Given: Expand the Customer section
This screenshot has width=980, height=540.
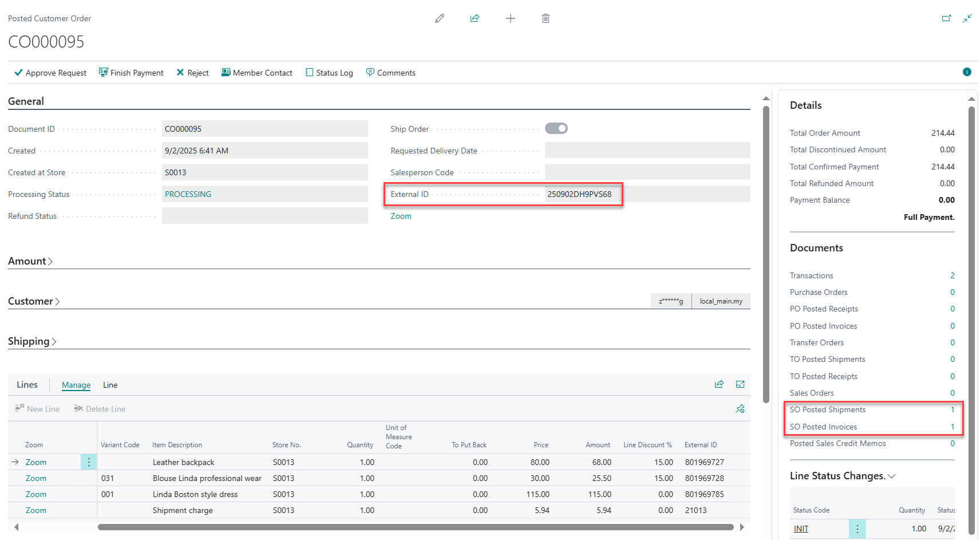Looking at the screenshot, I should [x=34, y=301].
